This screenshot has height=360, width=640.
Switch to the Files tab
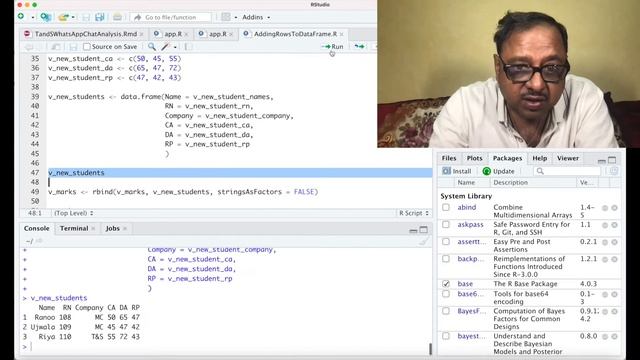449,158
